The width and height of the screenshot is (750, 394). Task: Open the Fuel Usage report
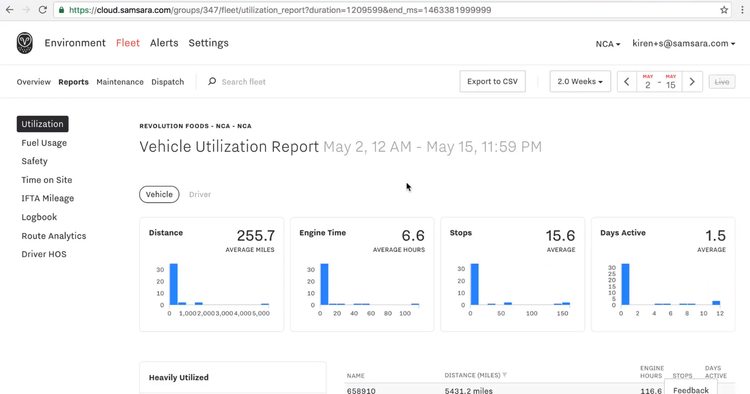44,143
